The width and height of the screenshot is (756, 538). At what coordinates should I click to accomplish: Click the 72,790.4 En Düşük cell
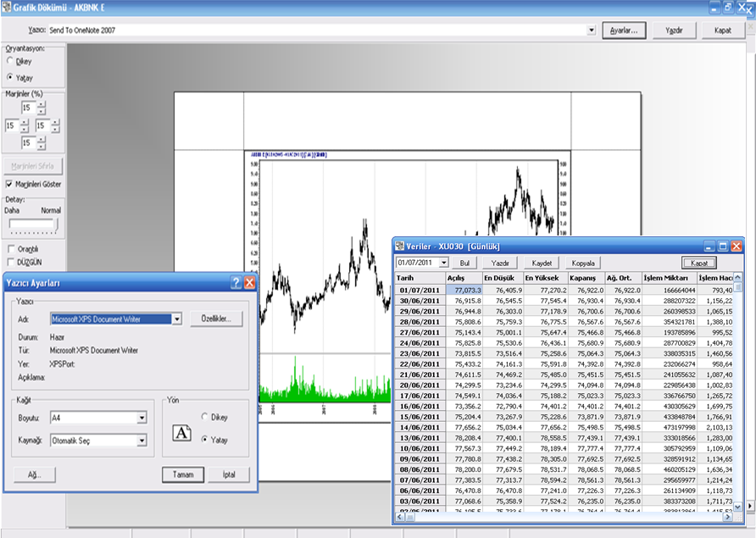[x=503, y=407]
